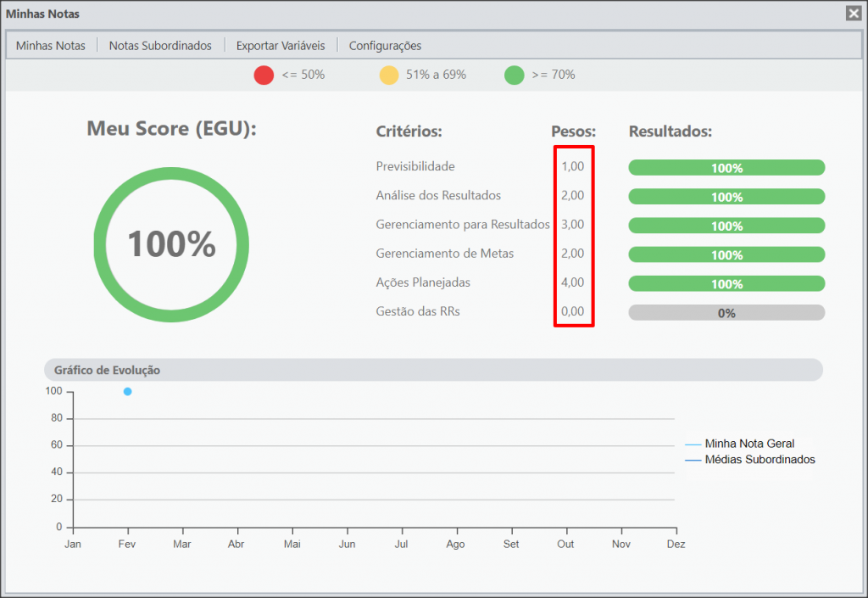Open the Minhas Notas tab
The height and width of the screenshot is (598, 868).
50,46
